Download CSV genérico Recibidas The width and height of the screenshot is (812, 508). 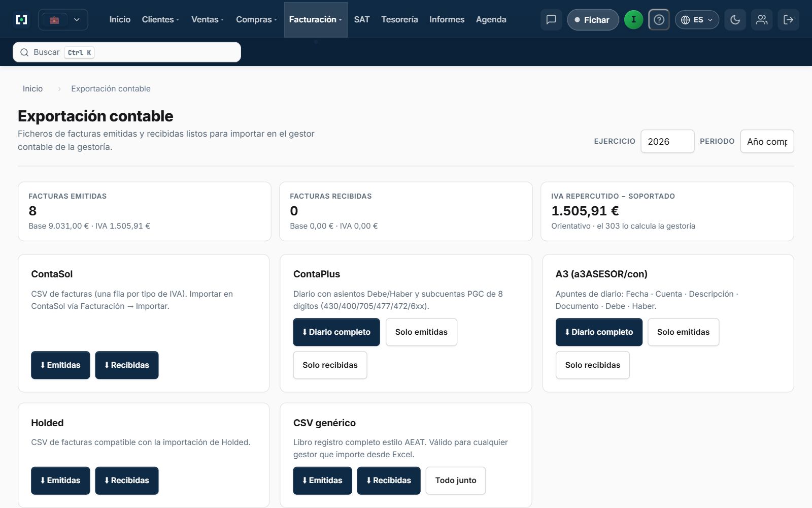click(x=389, y=481)
